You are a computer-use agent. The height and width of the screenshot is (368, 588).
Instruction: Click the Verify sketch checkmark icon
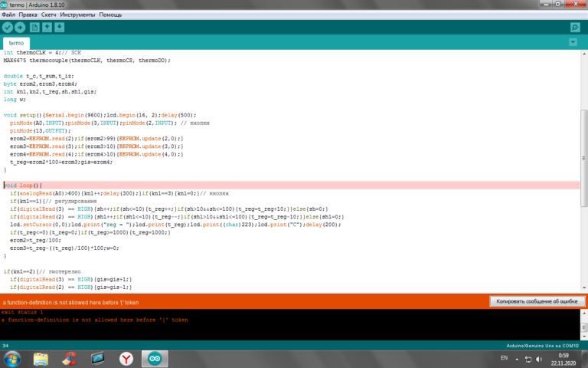[8, 28]
